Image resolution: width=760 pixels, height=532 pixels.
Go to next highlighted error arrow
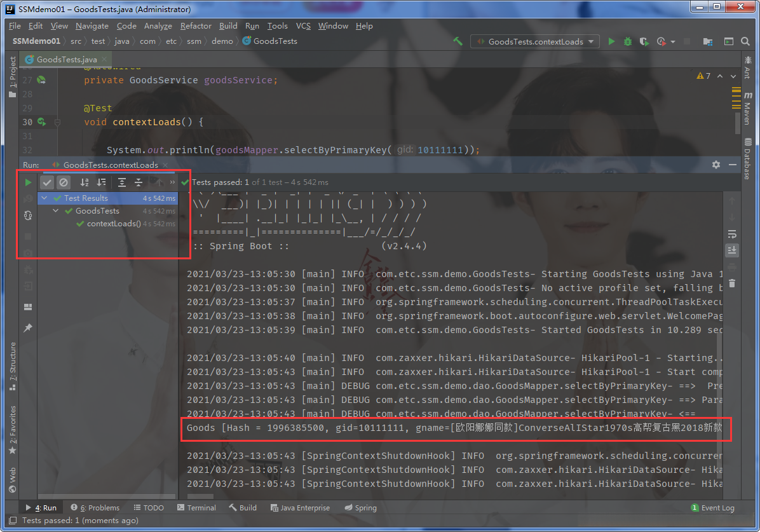click(x=733, y=76)
